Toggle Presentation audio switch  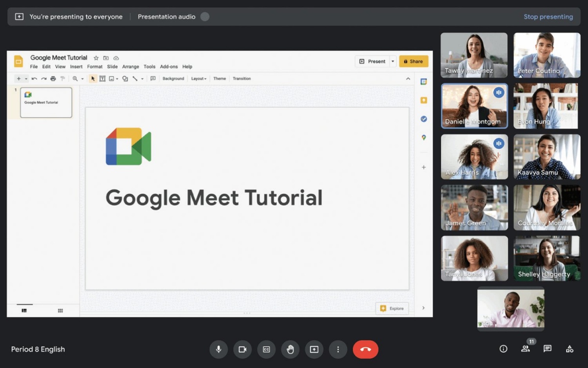pyautogui.click(x=205, y=17)
